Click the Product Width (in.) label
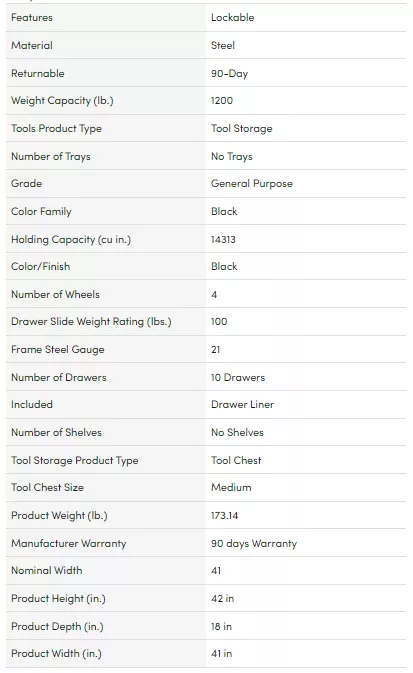Image resolution: width=413 pixels, height=673 pixels. [x=56, y=654]
